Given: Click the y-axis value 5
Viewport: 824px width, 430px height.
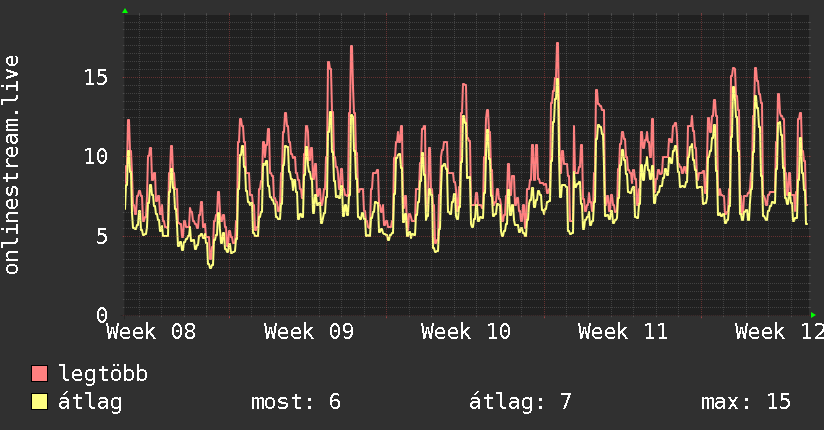Looking at the screenshot, I should (x=102, y=236).
